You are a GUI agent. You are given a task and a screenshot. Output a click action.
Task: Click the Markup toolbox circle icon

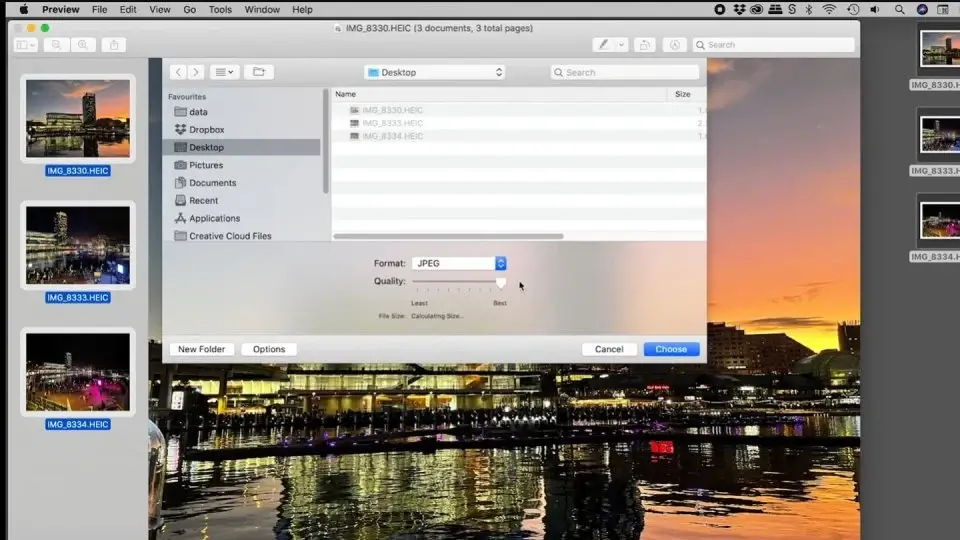pos(674,45)
